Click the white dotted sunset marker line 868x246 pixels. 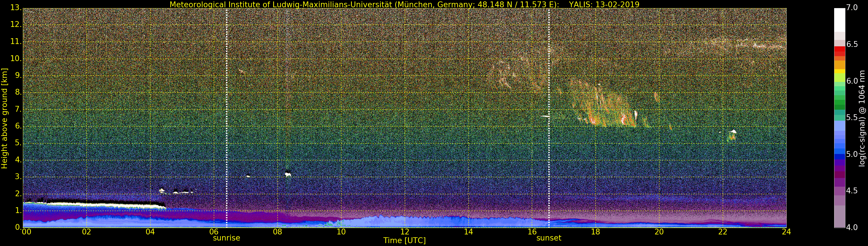pos(549,118)
